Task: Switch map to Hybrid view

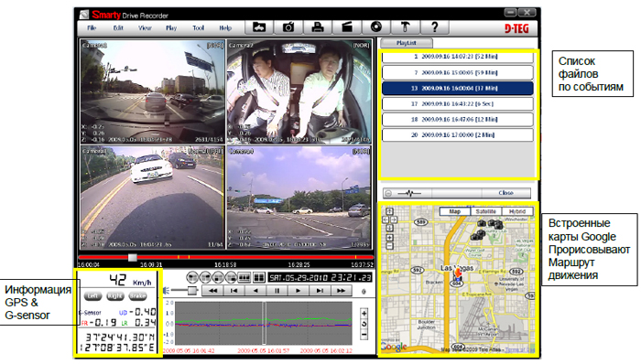Action: click(517, 211)
